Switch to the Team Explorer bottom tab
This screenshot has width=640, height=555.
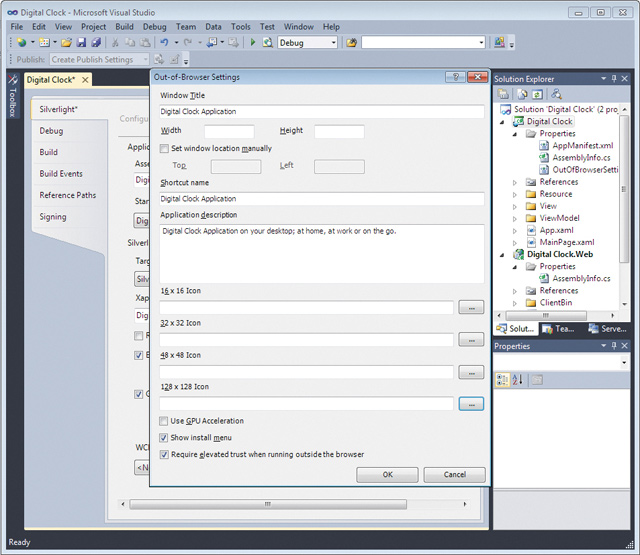click(x=558, y=329)
